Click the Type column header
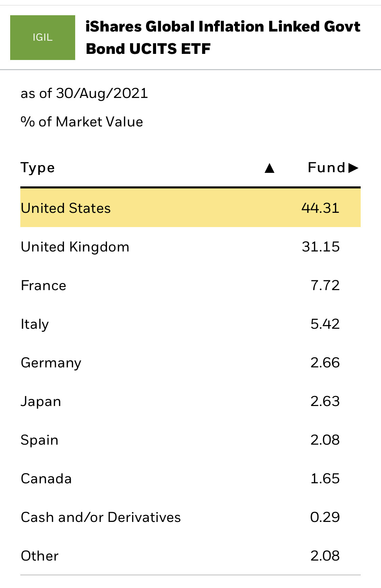This screenshot has height=588, width=381. click(x=38, y=168)
